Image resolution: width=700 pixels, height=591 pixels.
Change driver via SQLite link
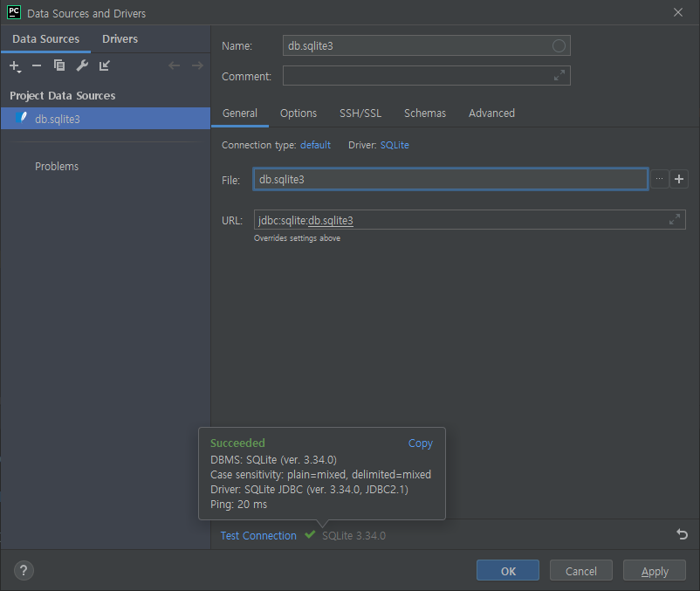pos(395,145)
